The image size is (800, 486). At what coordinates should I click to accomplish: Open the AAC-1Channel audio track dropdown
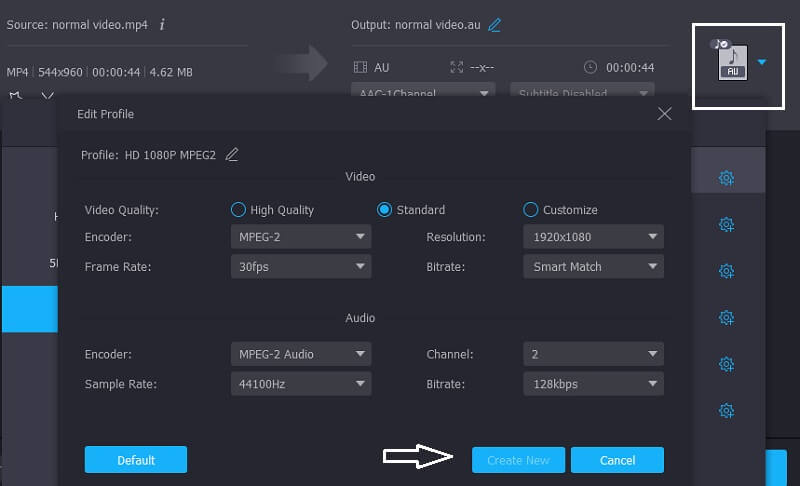[x=423, y=89]
